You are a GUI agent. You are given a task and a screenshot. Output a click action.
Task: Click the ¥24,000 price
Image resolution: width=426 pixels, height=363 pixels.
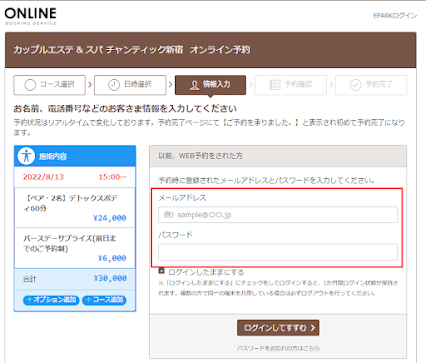tap(110, 218)
